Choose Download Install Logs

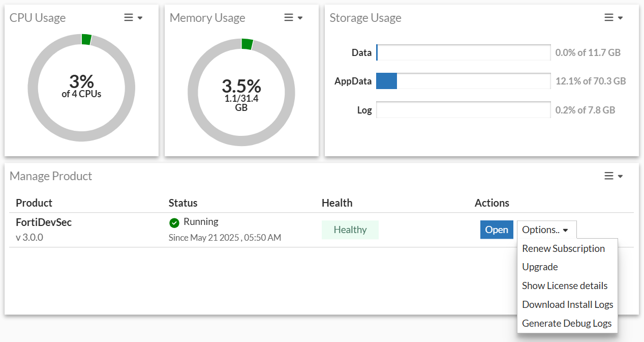tap(567, 304)
